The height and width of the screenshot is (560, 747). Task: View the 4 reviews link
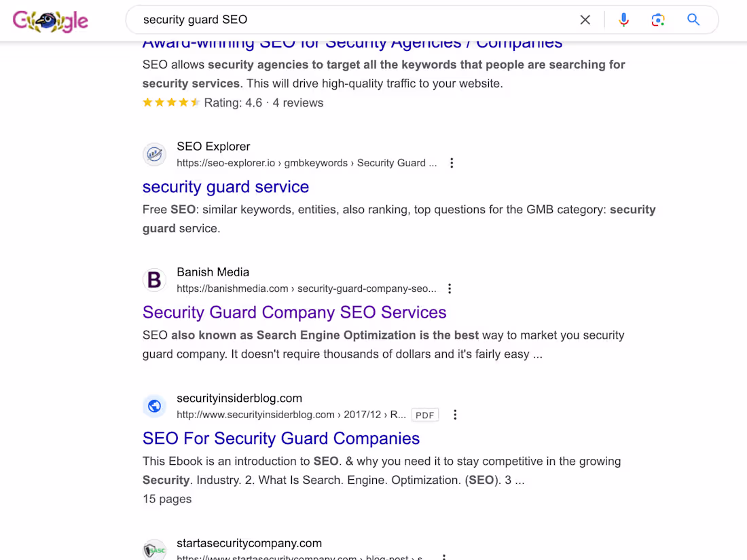297,102
